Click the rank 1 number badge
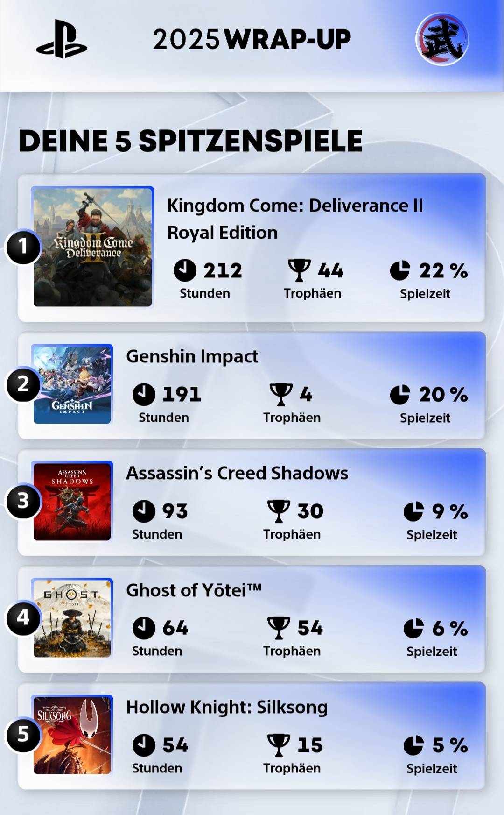Screen dimensions: 504x815 pos(22,246)
